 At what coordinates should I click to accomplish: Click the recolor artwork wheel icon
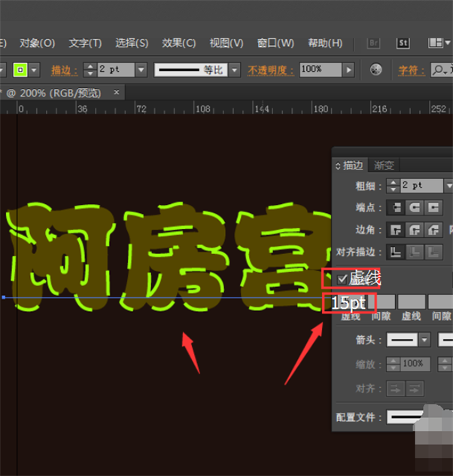[376, 70]
